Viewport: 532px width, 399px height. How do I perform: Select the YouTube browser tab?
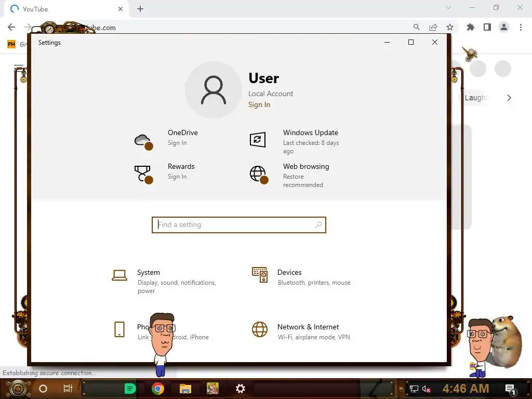66,9
